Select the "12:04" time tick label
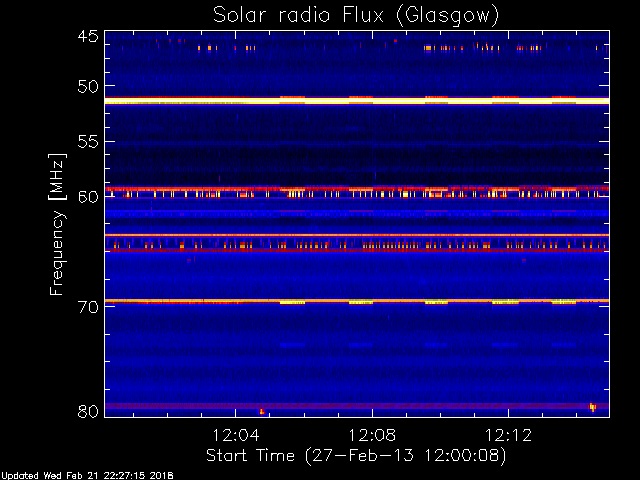Image resolution: width=640 pixels, height=480 pixels. coord(236,435)
